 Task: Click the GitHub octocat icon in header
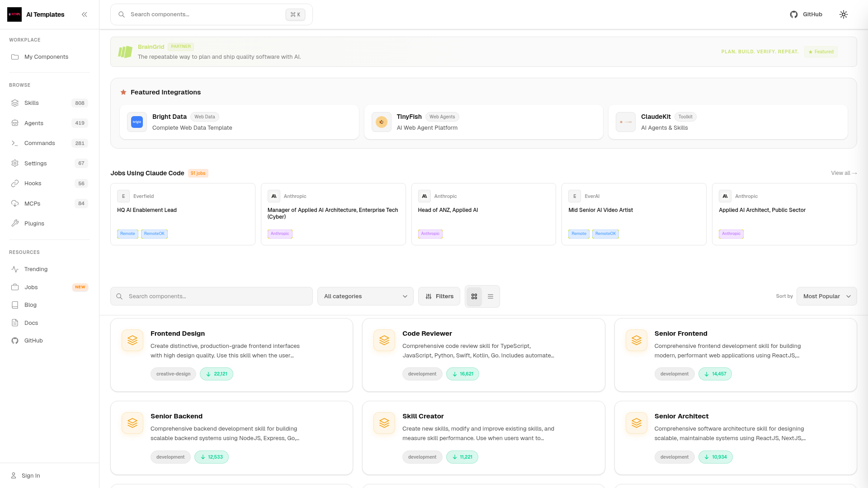(x=794, y=14)
